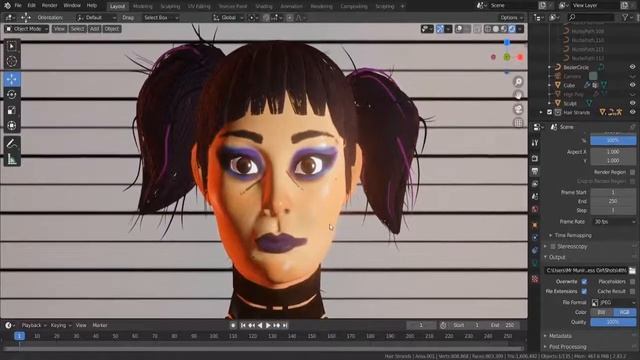Click the blue Z axis gizmo
The image size is (640, 360).
[x=507, y=42]
